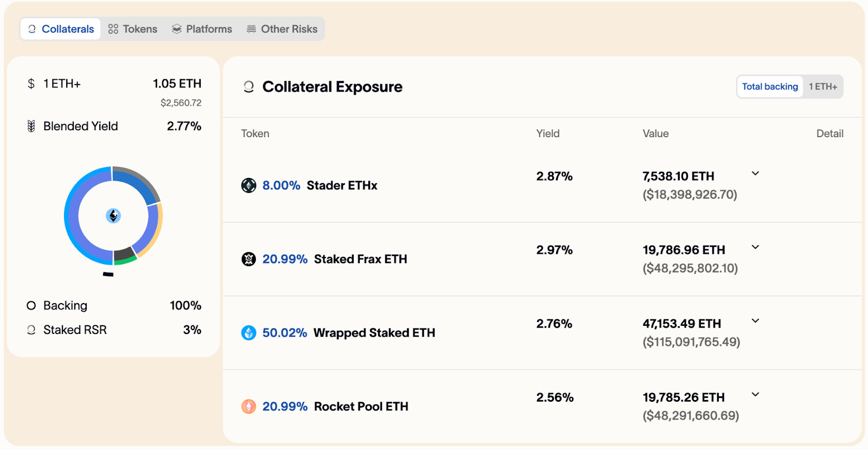
Task: Open the Collaterals tab
Action: pyautogui.click(x=61, y=29)
